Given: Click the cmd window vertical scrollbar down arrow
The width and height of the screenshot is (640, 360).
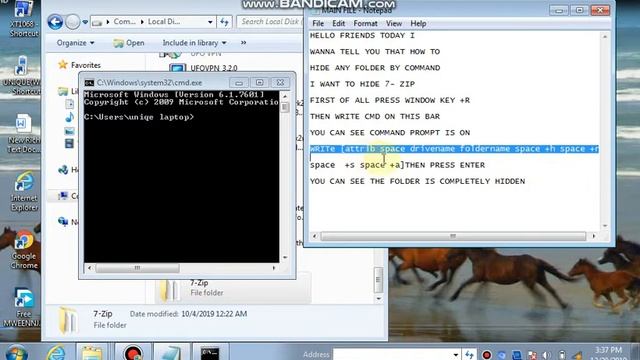Looking at the screenshot, I should pos(285,258).
